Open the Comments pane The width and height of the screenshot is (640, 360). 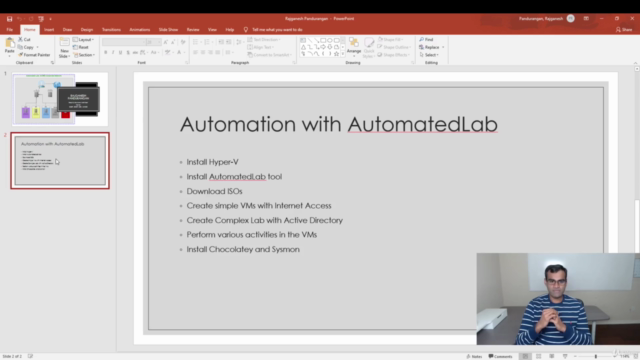(x=500, y=356)
